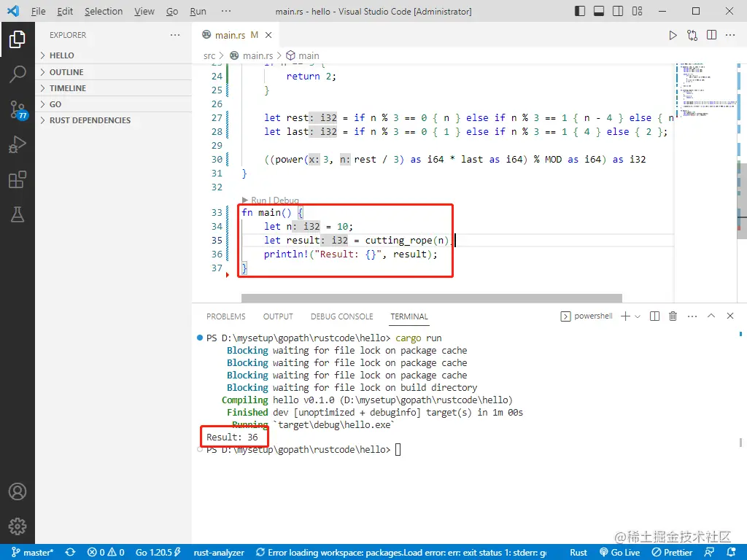Change the Rust language mode
The image size is (747, 560).
(578, 553)
